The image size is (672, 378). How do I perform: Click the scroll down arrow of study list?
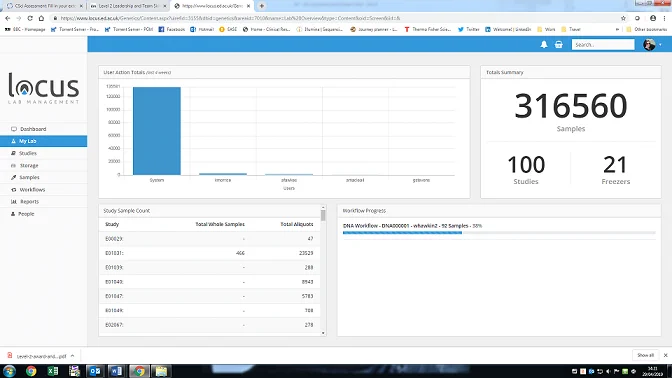pyautogui.click(x=323, y=333)
